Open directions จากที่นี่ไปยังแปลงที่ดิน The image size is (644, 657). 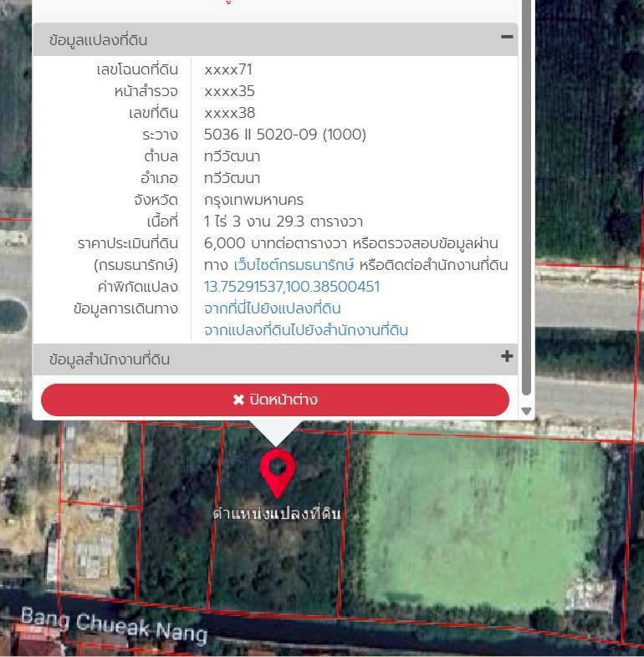click(x=272, y=308)
